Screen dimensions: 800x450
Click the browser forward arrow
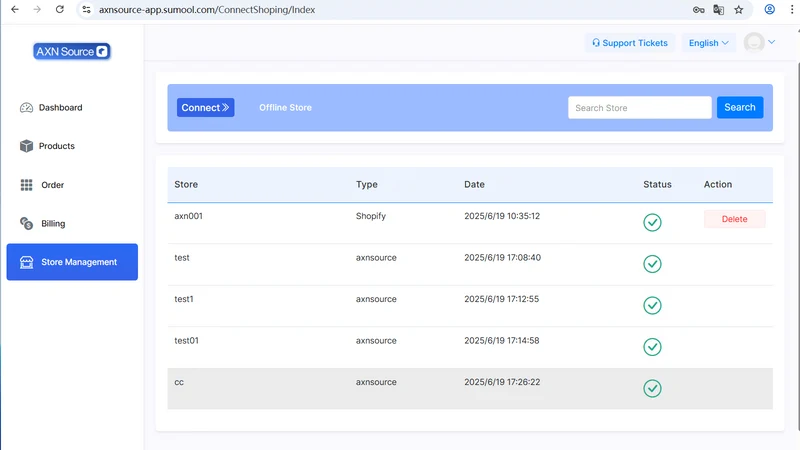coord(37,10)
